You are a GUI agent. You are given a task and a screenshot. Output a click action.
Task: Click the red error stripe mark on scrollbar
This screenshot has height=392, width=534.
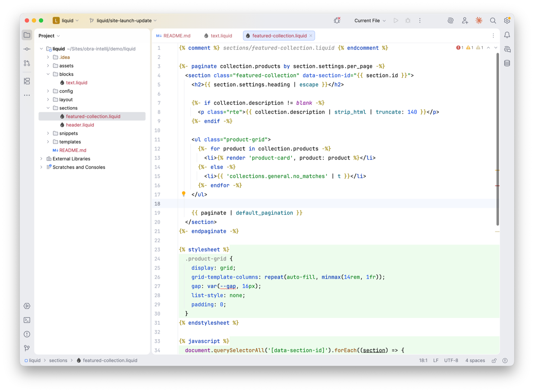[497, 185]
